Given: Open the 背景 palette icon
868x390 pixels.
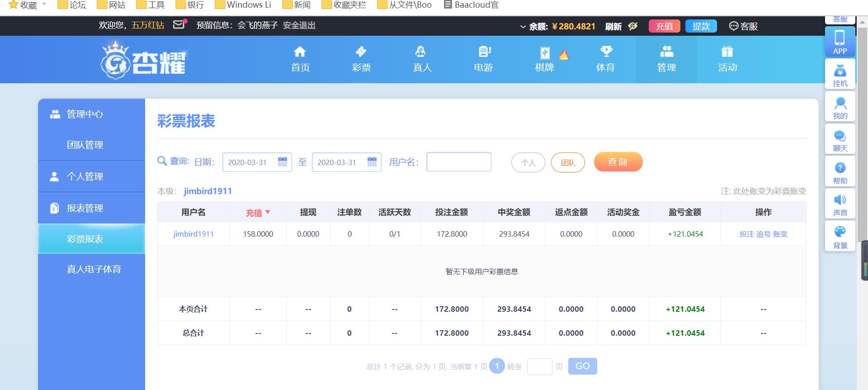Looking at the screenshot, I should click(x=840, y=236).
